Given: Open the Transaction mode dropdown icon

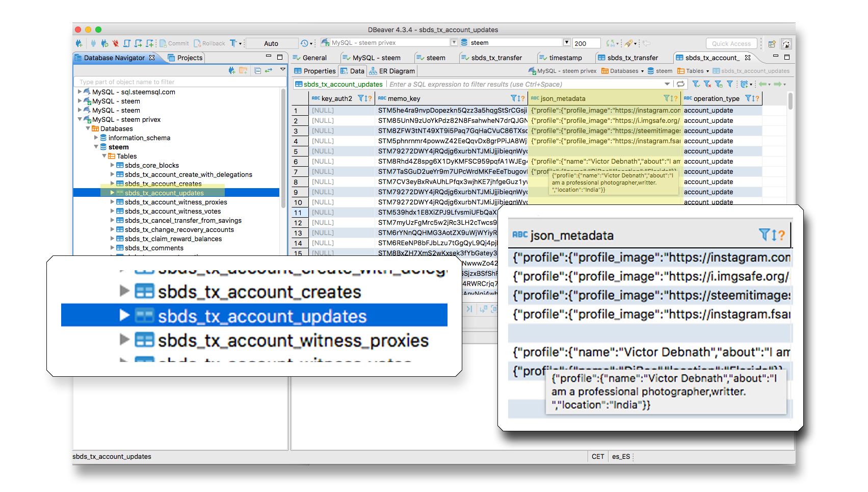Looking at the screenshot, I should [235, 43].
